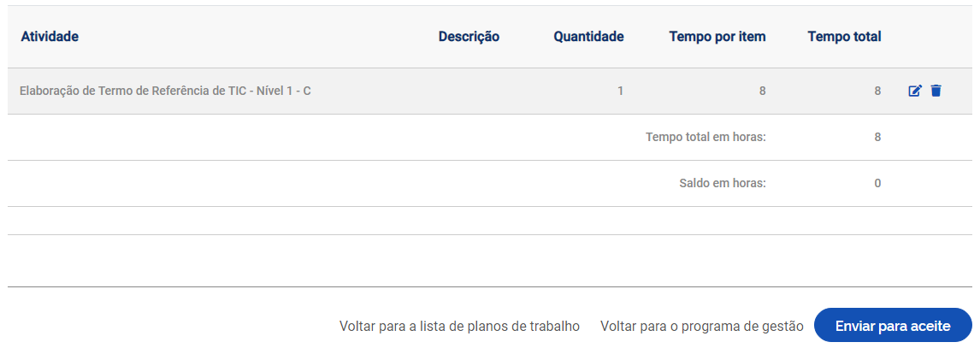Screen dimensions: 980x354
Task: Click the empty Descrição cell of the activity row
Action: pos(469,91)
